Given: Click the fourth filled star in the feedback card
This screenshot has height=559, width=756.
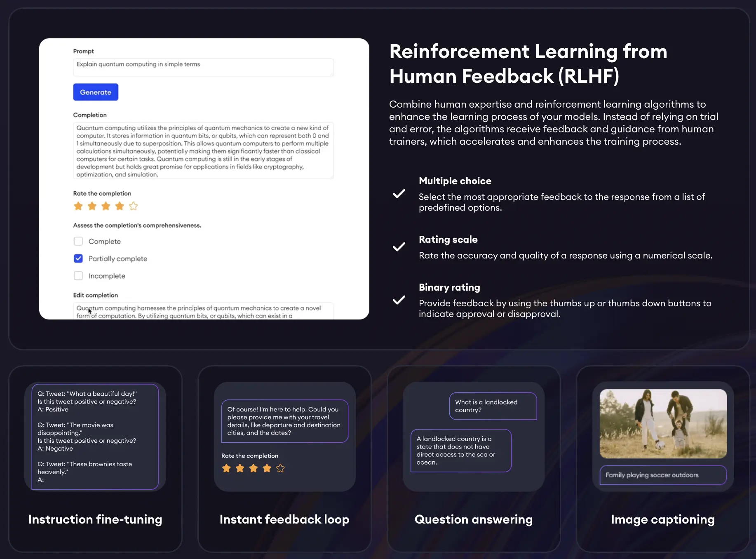Looking at the screenshot, I should pyautogui.click(x=267, y=468).
